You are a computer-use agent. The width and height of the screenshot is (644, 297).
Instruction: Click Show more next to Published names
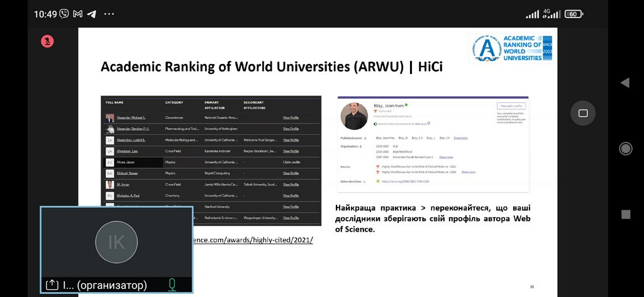coord(460,138)
